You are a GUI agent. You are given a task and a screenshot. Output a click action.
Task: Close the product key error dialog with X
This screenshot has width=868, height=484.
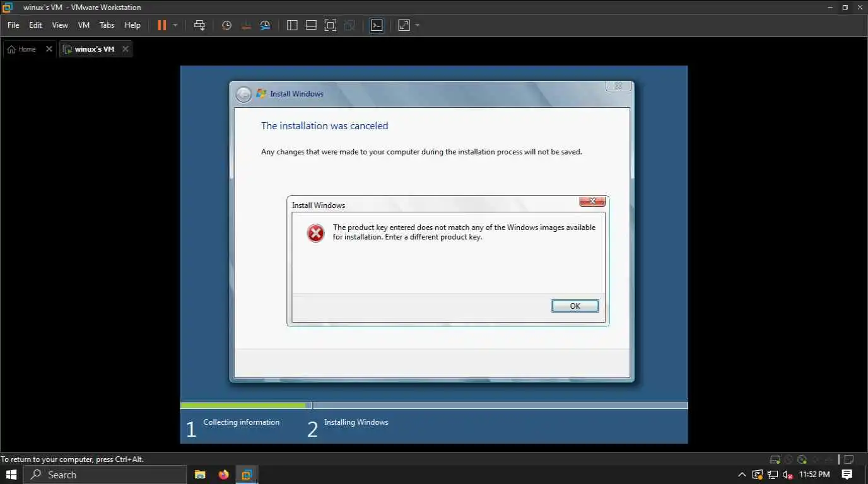pyautogui.click(x=592, y=201)
